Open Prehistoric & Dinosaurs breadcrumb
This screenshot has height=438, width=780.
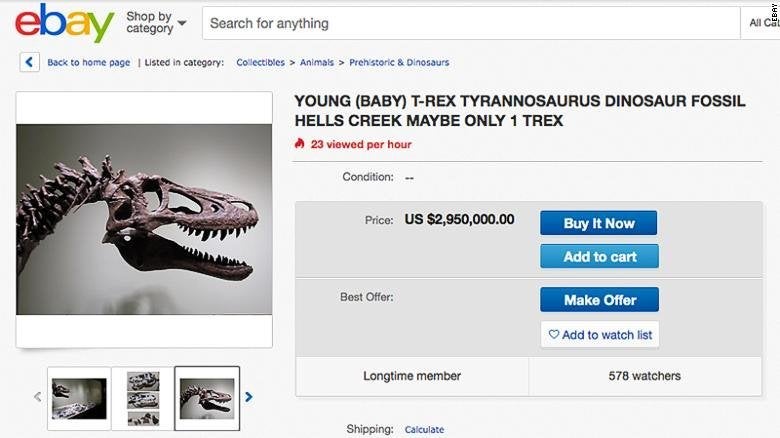coord(399,62)
